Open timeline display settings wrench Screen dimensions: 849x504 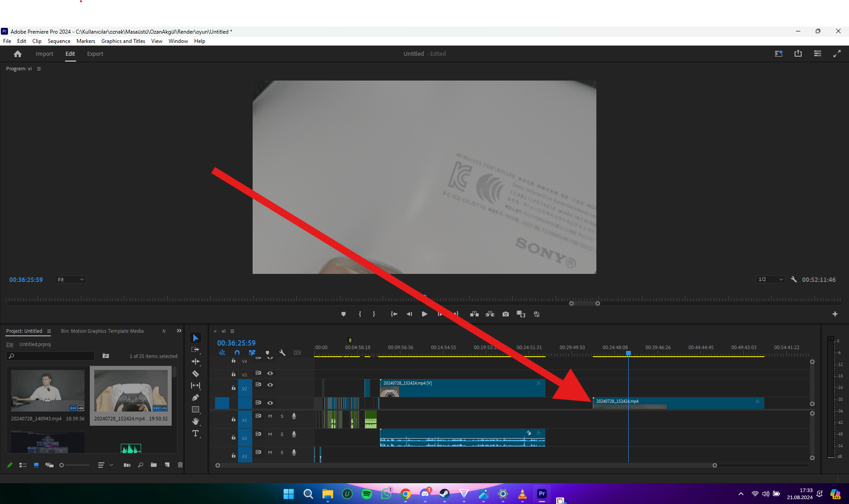coord(282,353)
